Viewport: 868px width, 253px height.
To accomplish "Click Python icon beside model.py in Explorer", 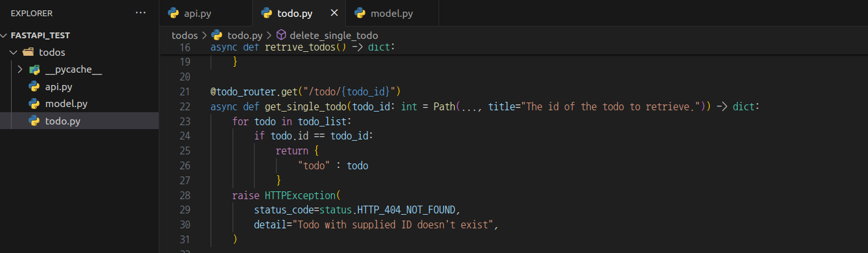I will click(34, 103).
